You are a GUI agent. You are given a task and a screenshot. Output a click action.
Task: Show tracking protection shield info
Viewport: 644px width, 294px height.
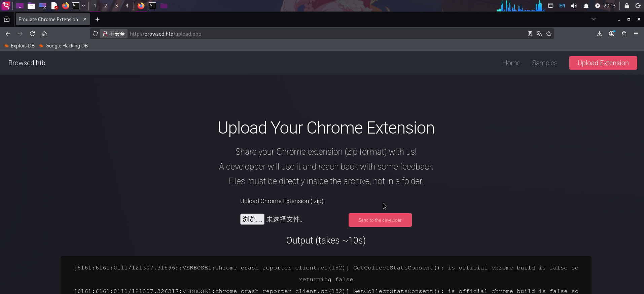click(x=95, y=34)
